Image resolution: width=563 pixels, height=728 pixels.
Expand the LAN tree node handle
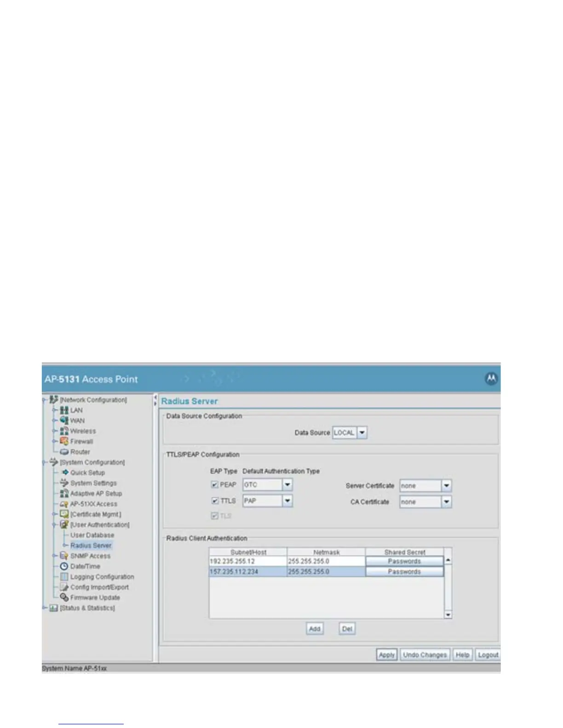click(55, 410)
